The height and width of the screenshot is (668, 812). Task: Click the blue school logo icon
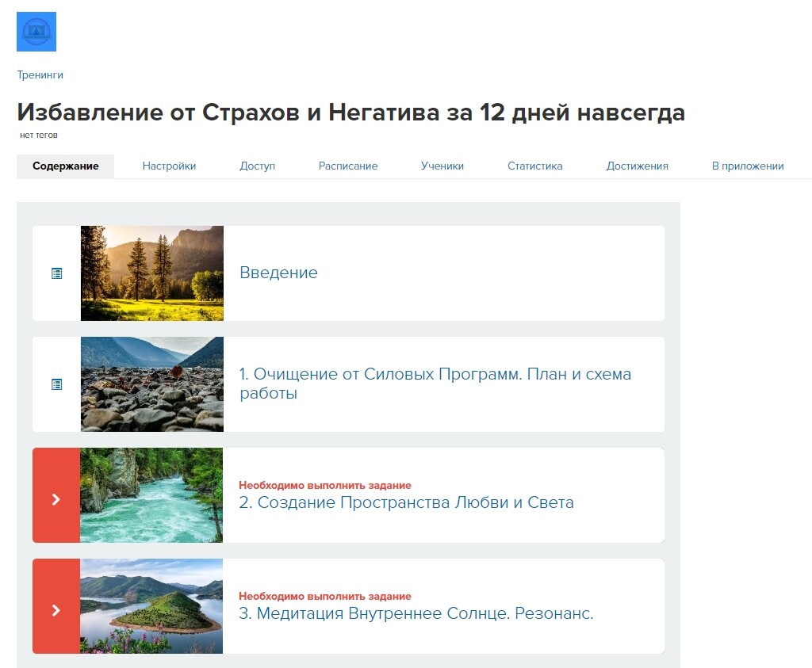36,32
